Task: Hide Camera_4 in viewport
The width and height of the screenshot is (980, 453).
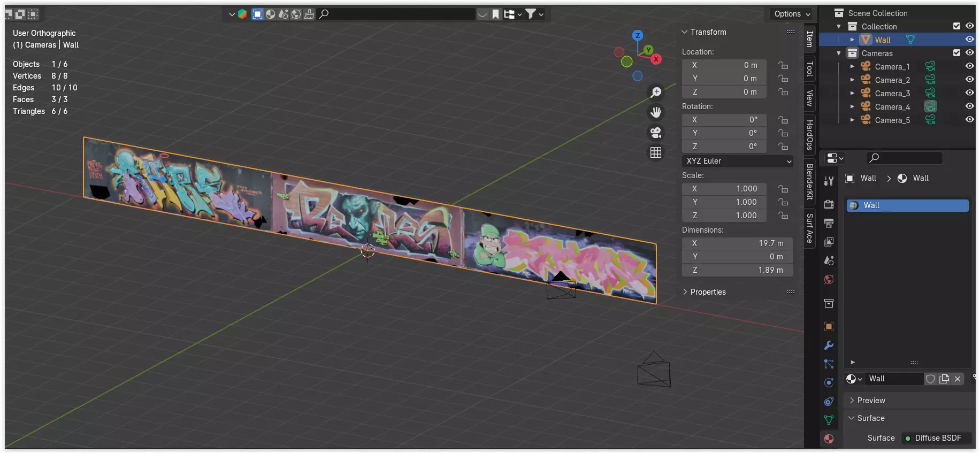Action: click(969, 106)
